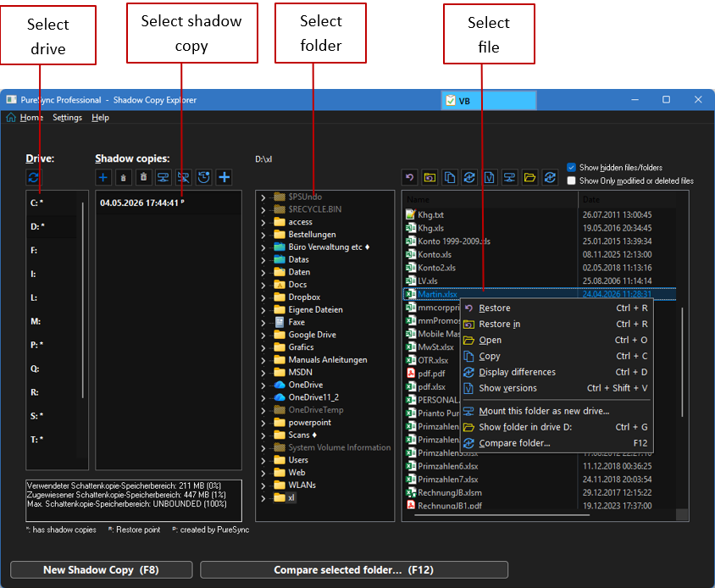Click the Copy pages icon in the file toolbar
Viewport: 715px width, 588px height.
point(450,177)
